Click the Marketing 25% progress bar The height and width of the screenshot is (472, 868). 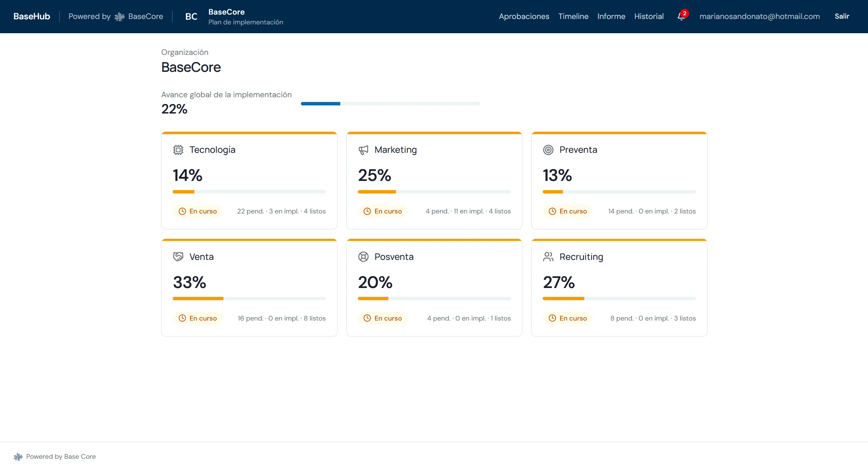[434, 192]
